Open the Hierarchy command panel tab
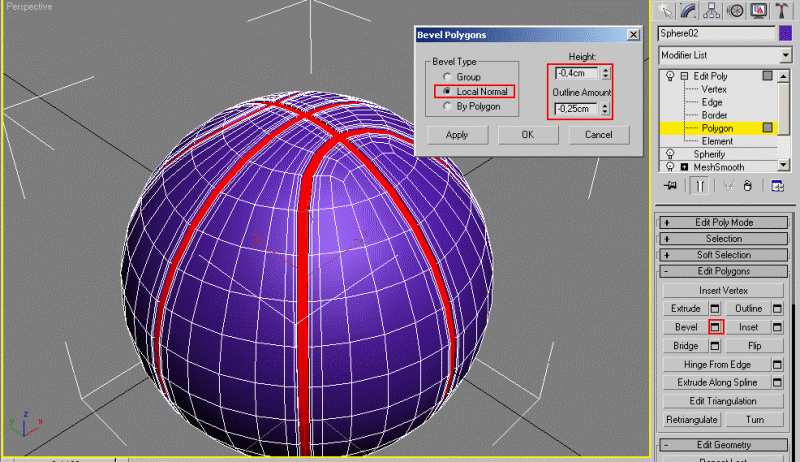 click(711, 10)
